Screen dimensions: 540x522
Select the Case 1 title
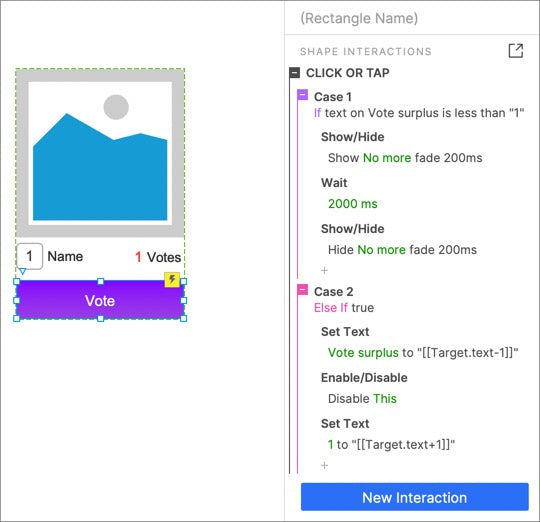click(x=333, y=97)
